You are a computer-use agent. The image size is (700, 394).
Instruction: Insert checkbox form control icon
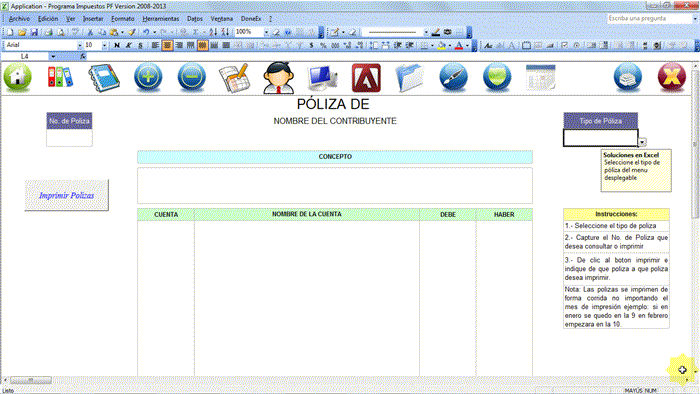tap(565, 45)
